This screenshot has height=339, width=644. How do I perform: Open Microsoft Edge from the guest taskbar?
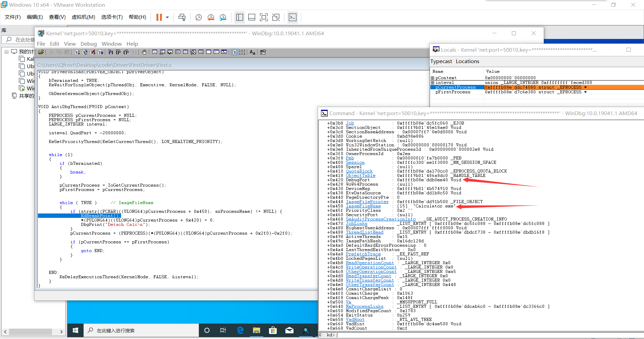240,330
